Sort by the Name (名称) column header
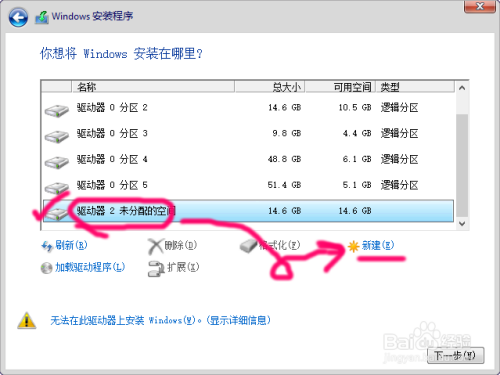500x375 pixels. pos(153,87)
